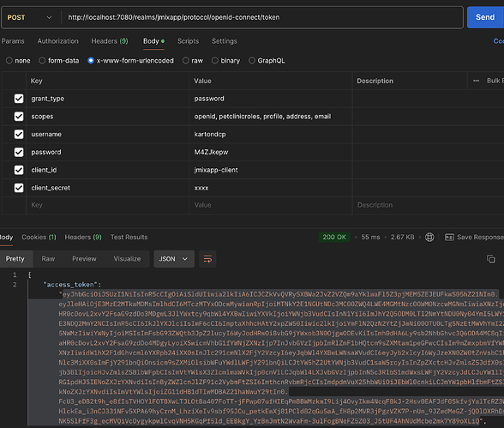Viewport: 504px width, 428px height.
Task: Disable the username row checkbox
Action: (19, 135)
